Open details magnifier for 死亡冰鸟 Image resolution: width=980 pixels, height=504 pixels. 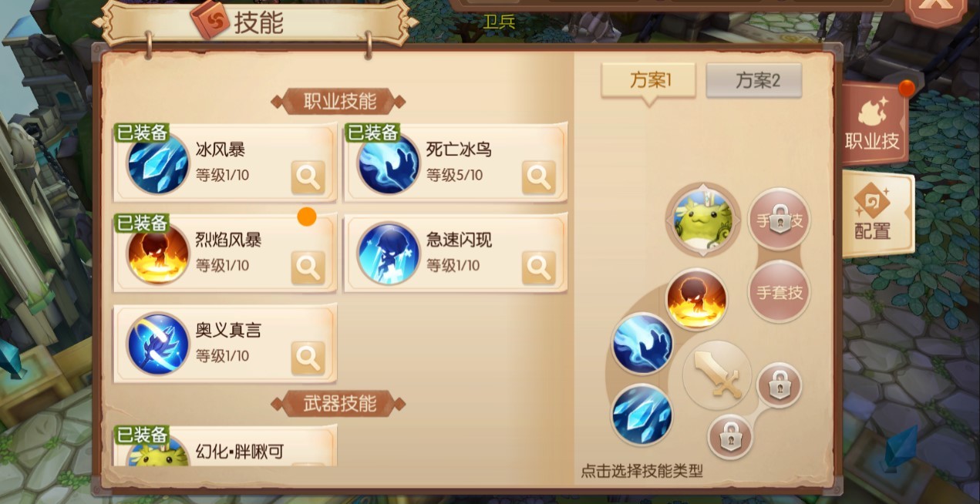coord(538,177)
